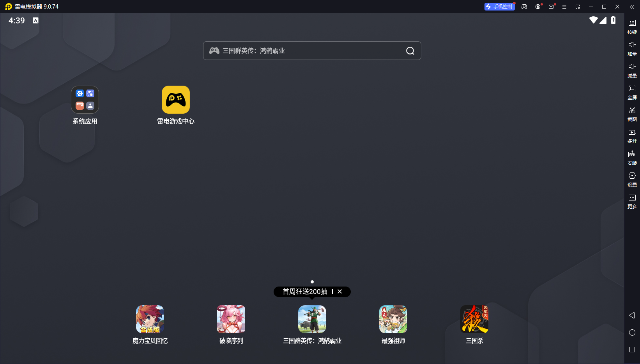The image size is (640, 364).
Task: Open the 系统应用 folder
Action: coord(85,100)
